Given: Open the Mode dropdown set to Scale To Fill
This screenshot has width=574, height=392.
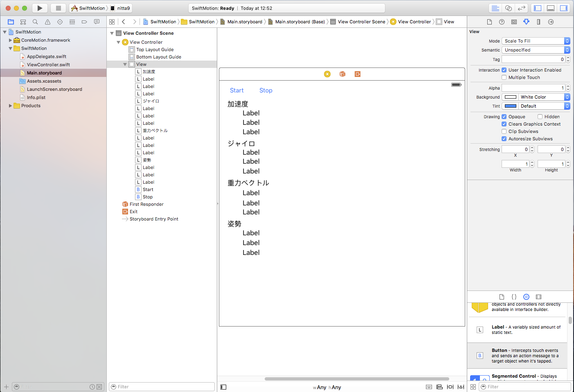Looking at the screenshot, I should (x=536, y=41).
